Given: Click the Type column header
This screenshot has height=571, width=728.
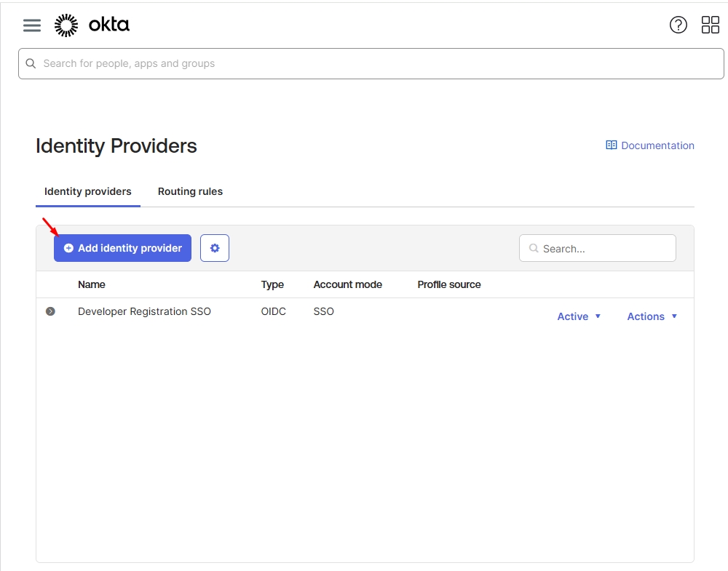Looking at the screenshot, I should point(272,284).
